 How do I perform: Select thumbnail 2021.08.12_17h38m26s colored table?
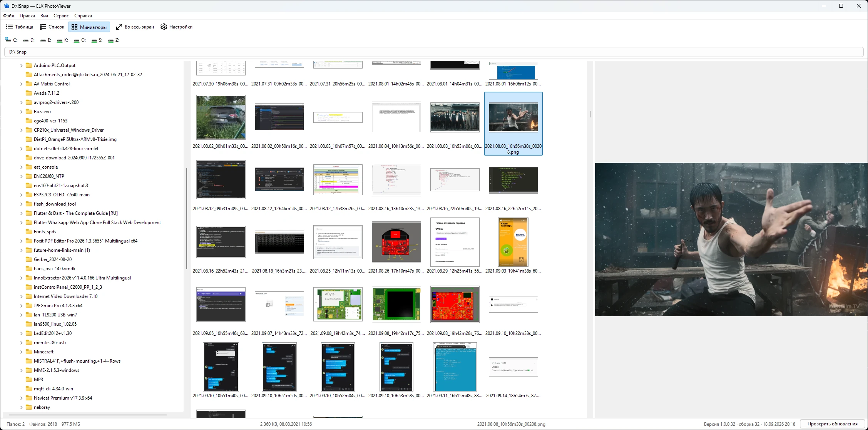(338, 179)
